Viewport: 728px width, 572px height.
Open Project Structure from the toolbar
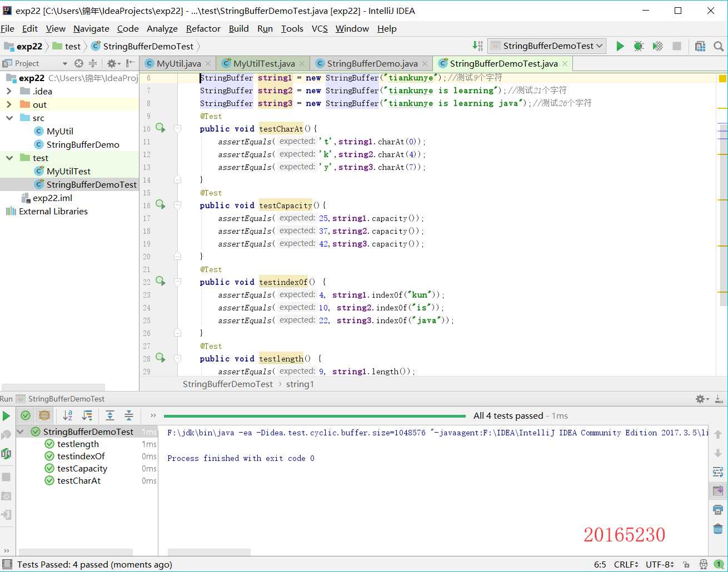point(700,46)
